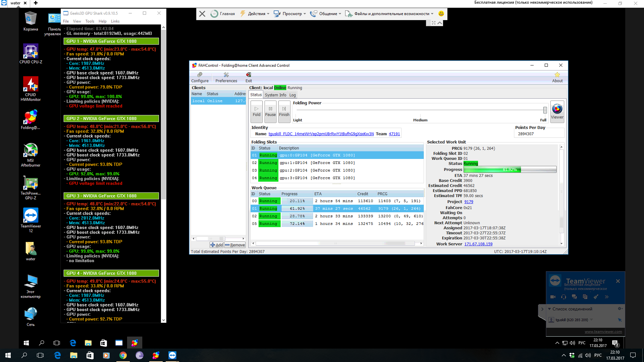Collapse the Список соединений section
This screenshot has width=644, height=362.
549,309
